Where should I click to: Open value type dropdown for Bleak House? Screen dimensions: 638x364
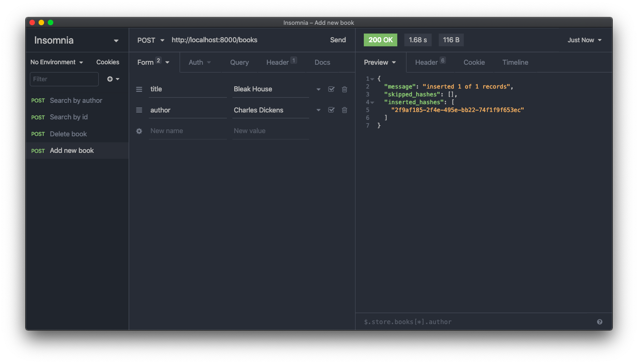pyautogui.click(x=318, y=90)
